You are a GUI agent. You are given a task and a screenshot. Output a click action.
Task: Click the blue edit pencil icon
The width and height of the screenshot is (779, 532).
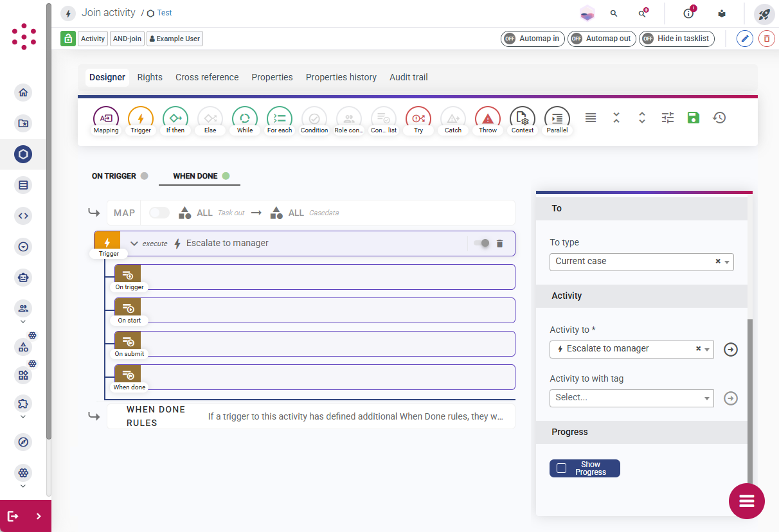(744, 39)
